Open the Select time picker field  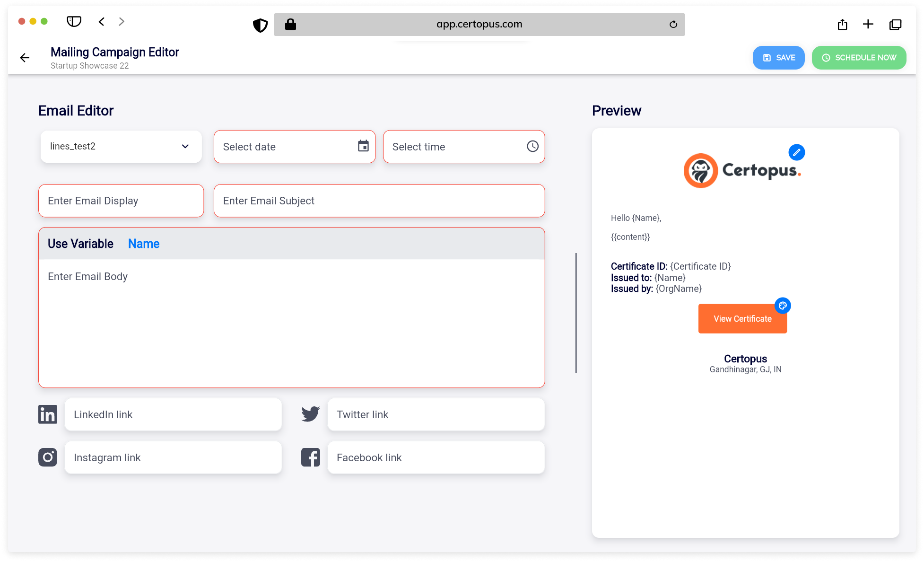coord(454,147)
